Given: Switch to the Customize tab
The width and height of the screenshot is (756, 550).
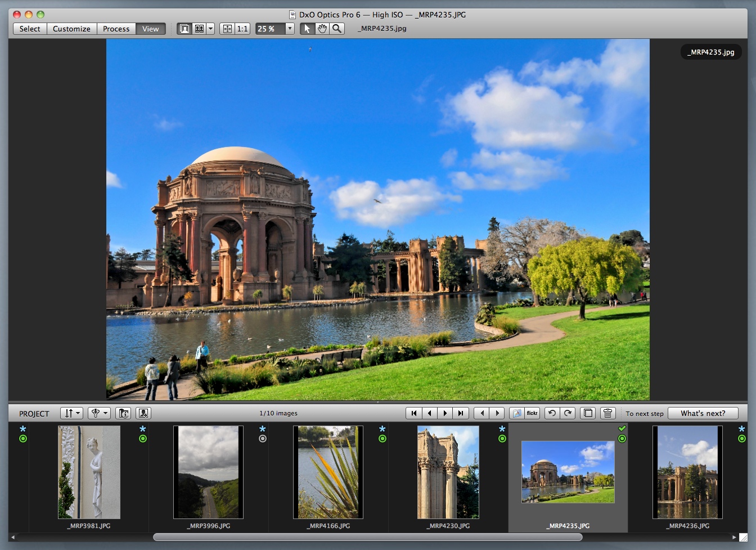Looking at the screenshot, I should (x=71, y=29).
